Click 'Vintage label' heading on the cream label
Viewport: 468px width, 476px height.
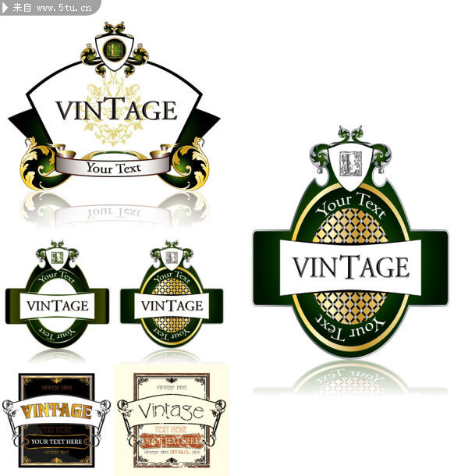point(172,387)
